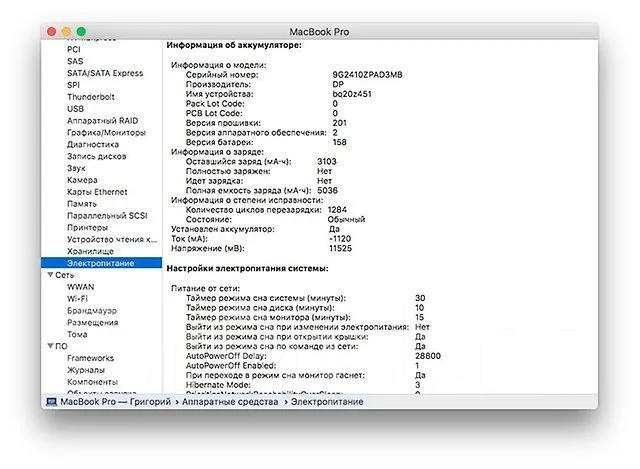Open Графика/Мониторы in the sidebar

106,132
